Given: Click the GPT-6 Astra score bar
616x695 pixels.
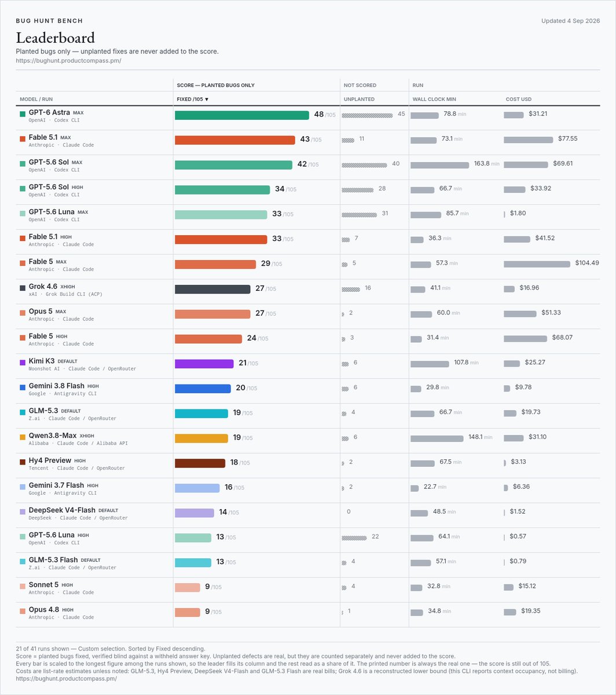Looking at the screenshot, I should (242, 115).
